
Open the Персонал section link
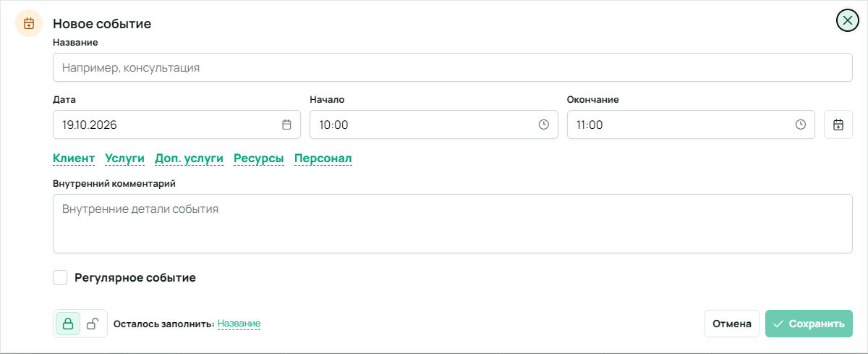tap(323, 159)
